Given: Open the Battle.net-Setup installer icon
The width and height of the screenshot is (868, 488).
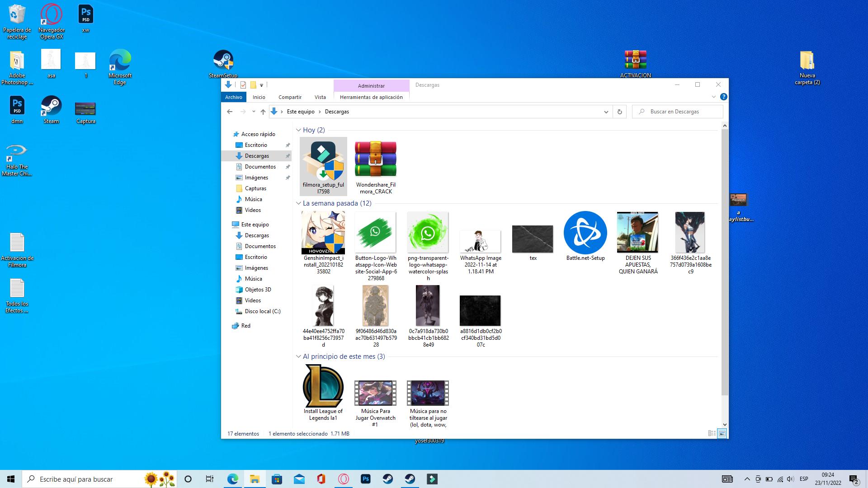Looking at the screenshot, I should pyautogui.click(x=585, y=233).
